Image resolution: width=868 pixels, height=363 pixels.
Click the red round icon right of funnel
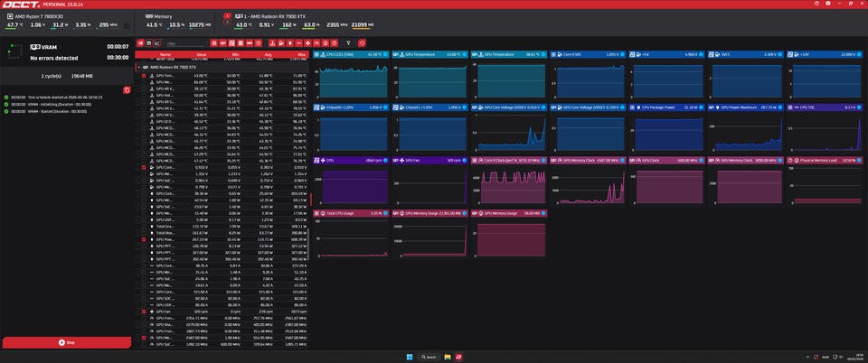(362, 42)
